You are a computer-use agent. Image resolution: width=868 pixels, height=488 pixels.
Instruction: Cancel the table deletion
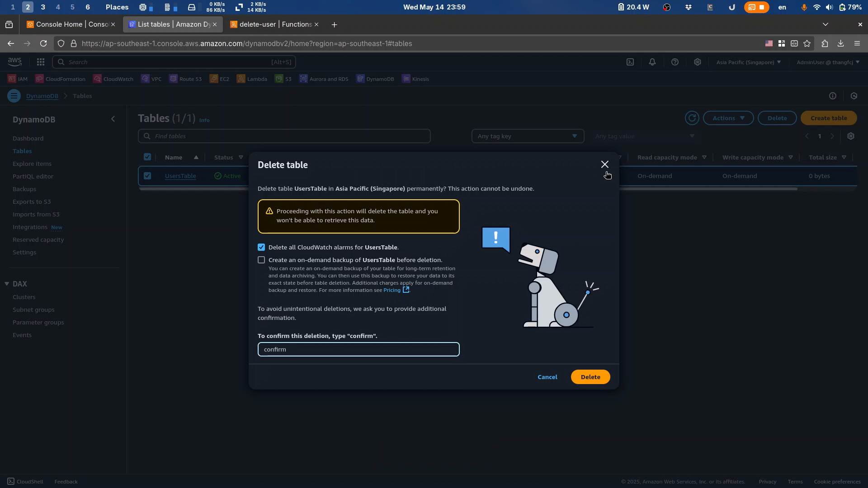pos(547,377)
